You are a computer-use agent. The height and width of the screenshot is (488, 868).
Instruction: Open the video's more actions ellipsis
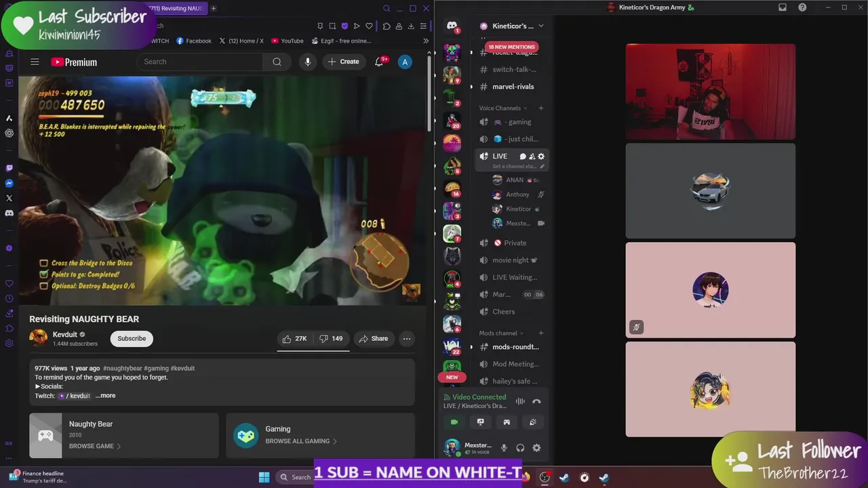(407, 339)
